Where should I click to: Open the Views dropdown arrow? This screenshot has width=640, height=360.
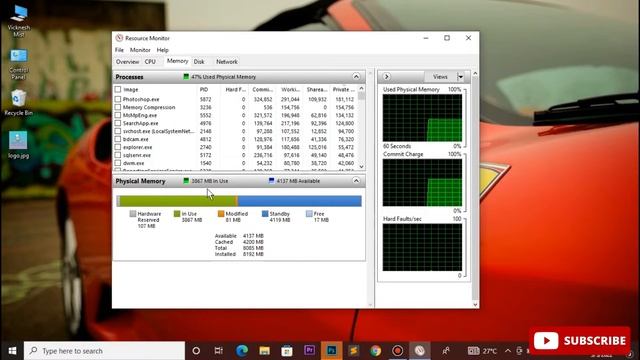click(460, 77)
